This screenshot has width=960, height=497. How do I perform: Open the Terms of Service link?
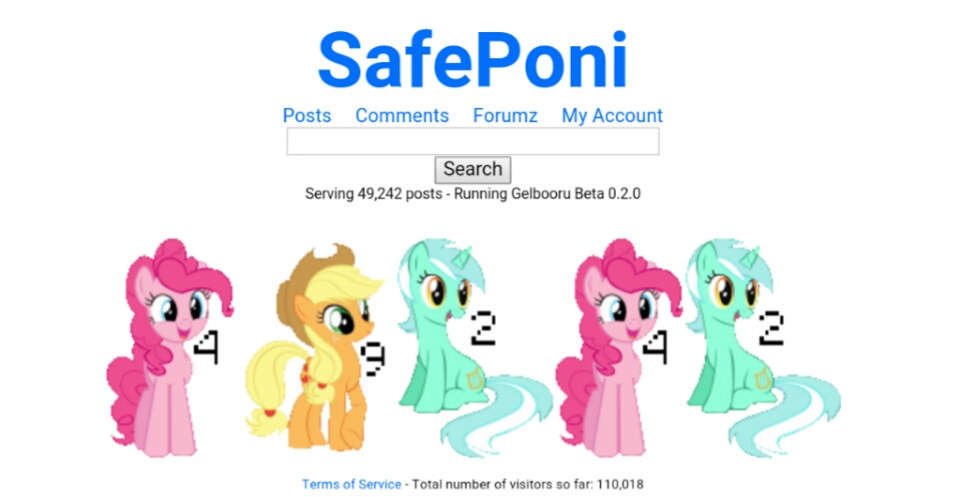pyautogui.click(x=351, y=484)
